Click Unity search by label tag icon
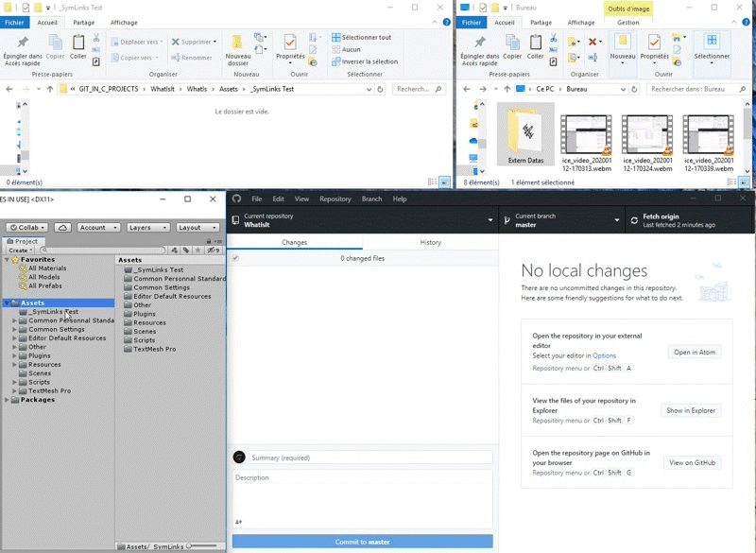This screenshot has width=756, height=553. point(186,251)
